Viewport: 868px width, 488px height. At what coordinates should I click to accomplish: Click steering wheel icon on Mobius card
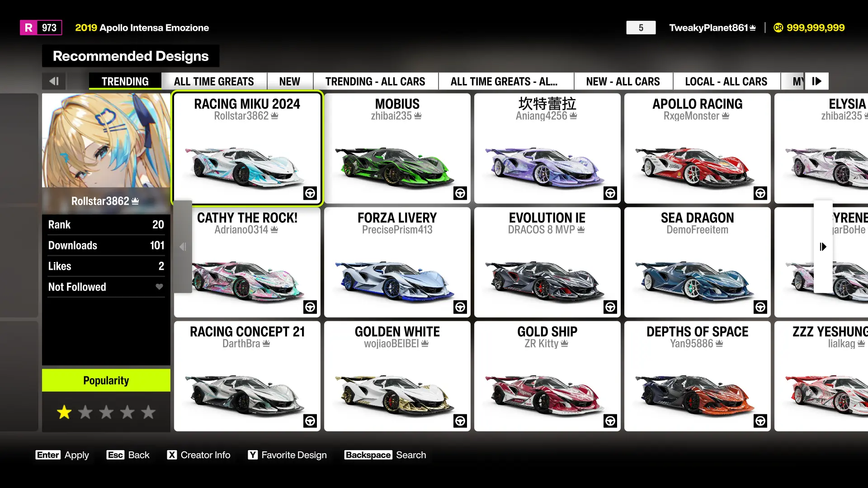tap(460, 193)
